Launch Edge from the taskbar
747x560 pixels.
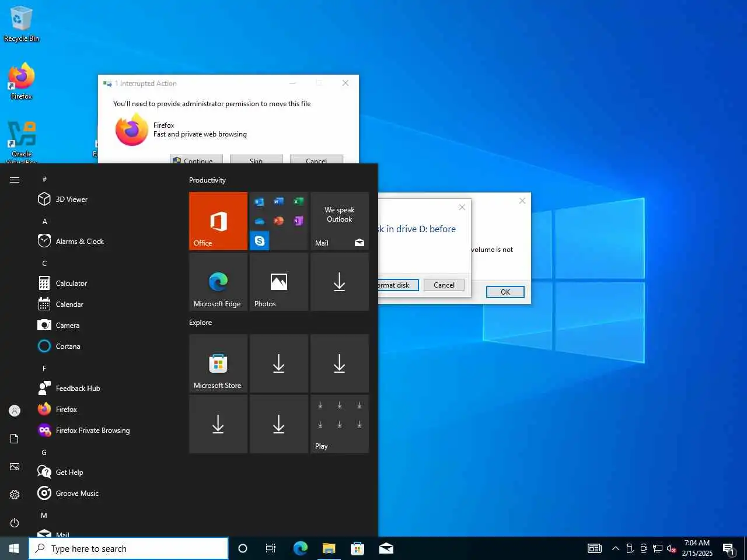(x=300, y=548)
